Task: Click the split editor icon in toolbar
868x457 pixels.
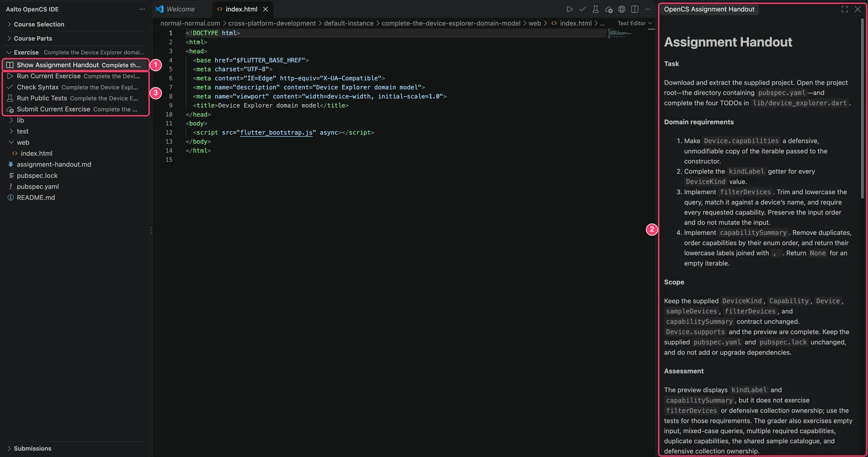Action: point(635,9)
